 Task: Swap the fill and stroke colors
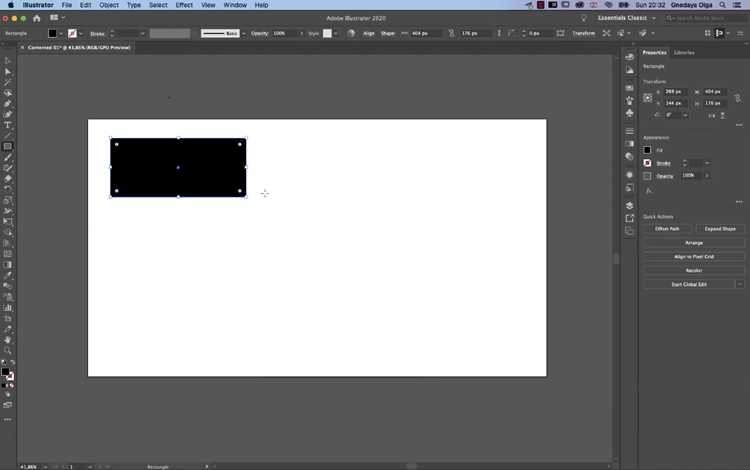click(x=12, y=363)
